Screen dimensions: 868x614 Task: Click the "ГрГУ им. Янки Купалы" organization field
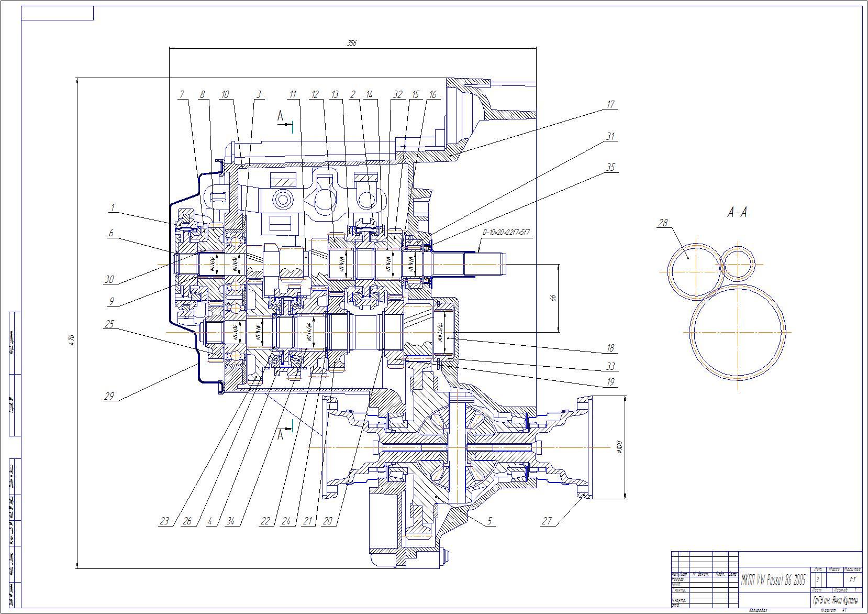[835, 600]
